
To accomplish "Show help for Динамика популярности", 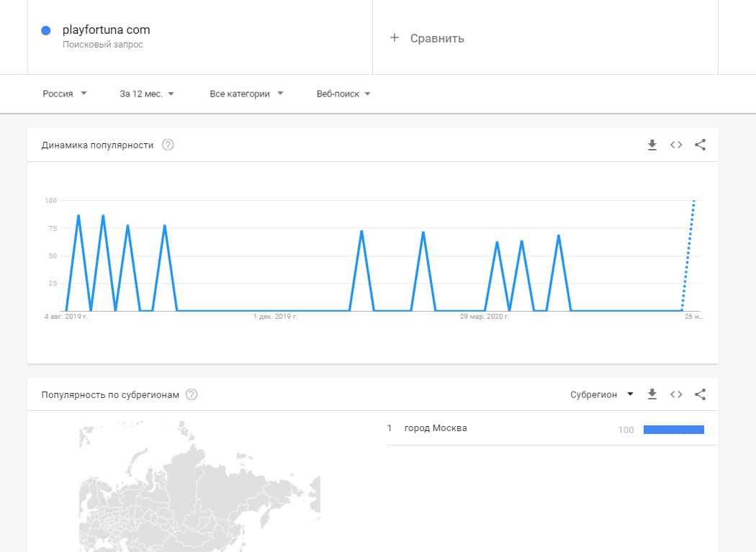I will tap(168, 145).
